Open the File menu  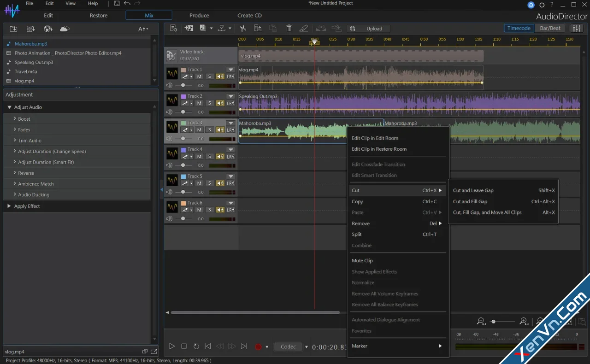click(x=29, y=3)
